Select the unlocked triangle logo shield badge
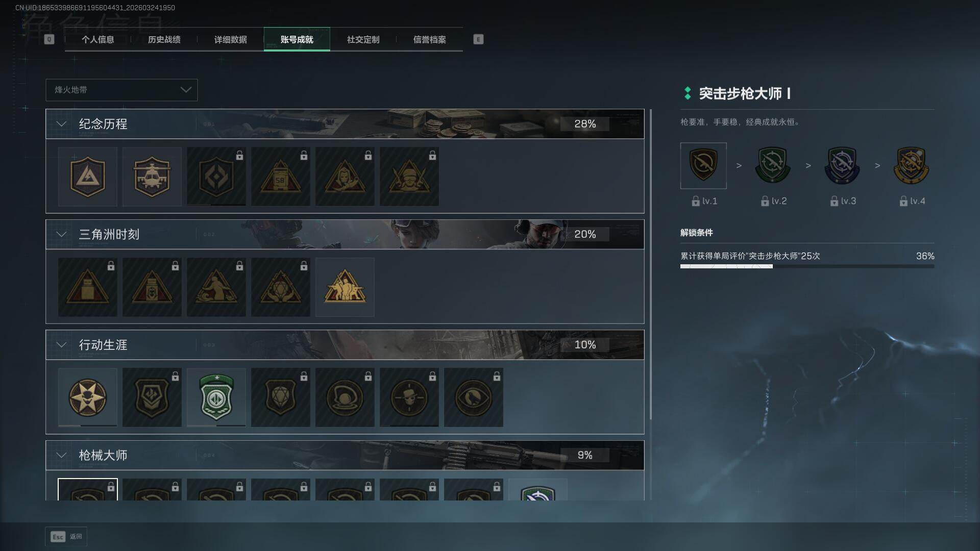Image resolution: width=980 pixels, height=551 pixels. (87, 177)
